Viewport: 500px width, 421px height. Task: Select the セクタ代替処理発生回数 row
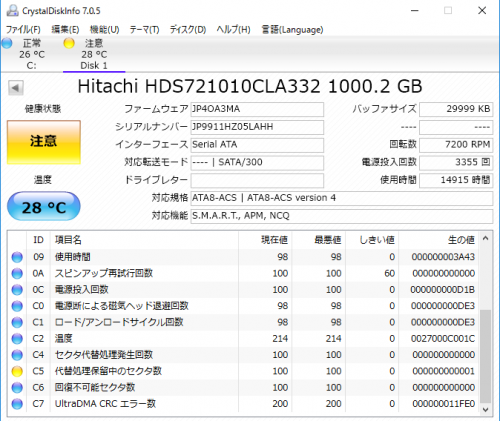click(x=243, y=355)
